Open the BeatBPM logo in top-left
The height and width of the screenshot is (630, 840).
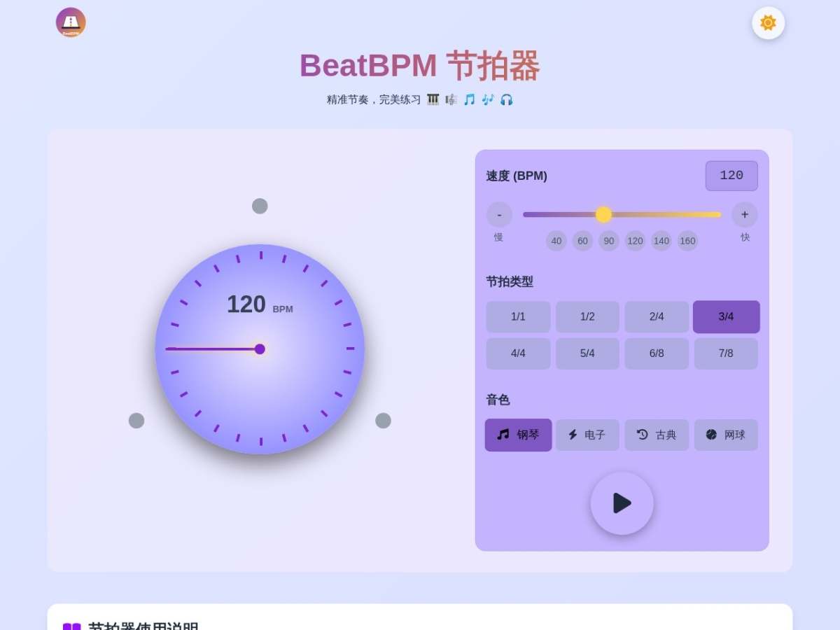(71, 22)
